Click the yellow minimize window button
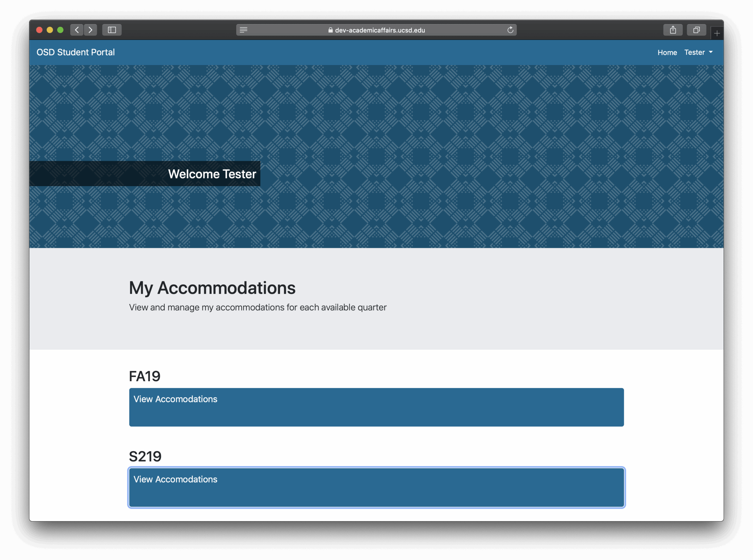 [x=50, y=30]
